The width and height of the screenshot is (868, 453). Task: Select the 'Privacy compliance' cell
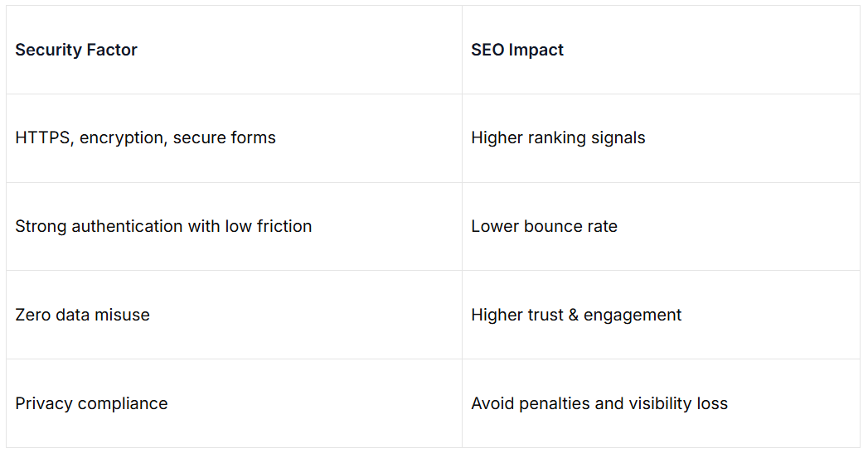[91, 403]
